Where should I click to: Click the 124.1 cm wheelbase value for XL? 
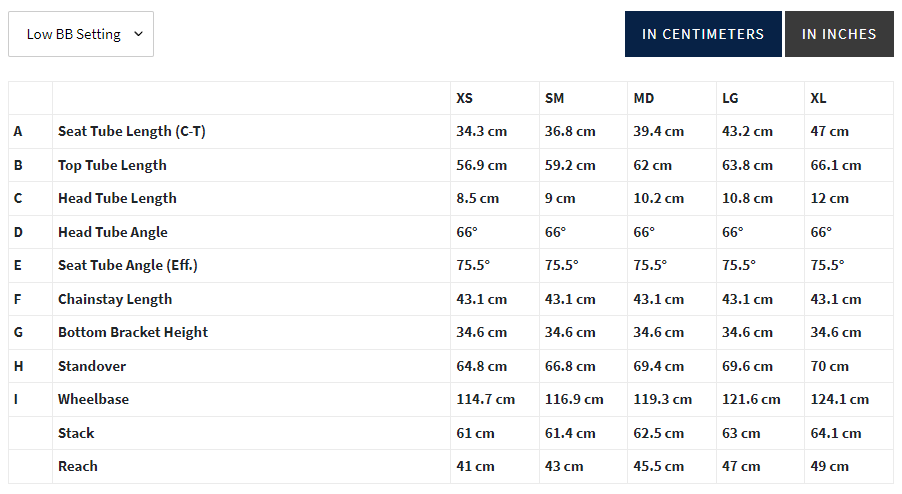click(840, 399)
